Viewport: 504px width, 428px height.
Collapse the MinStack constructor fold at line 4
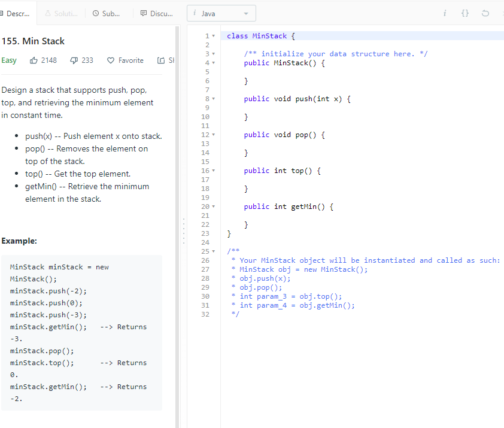214,63
